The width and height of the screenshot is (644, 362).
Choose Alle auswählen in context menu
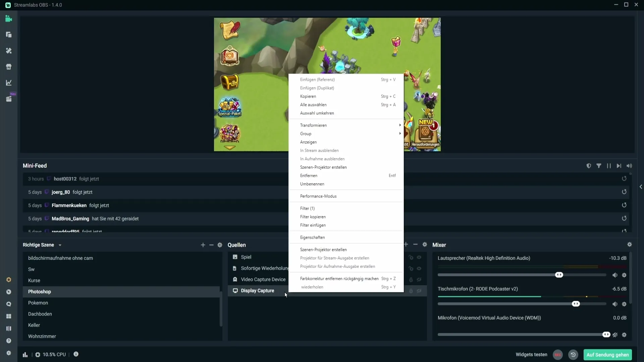click(x=346, y=105)
